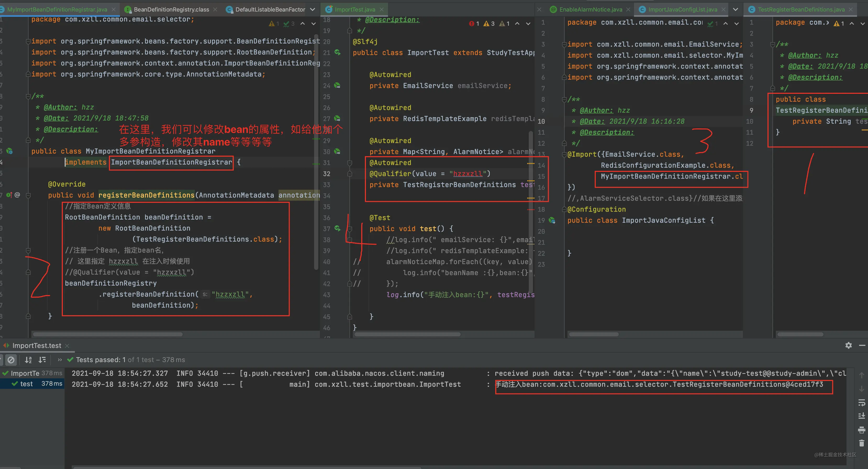The image size is (868, 469).
Task: Click horizontal scrollbar of ImportJavaConfigList editor
Action: point(594,334)
